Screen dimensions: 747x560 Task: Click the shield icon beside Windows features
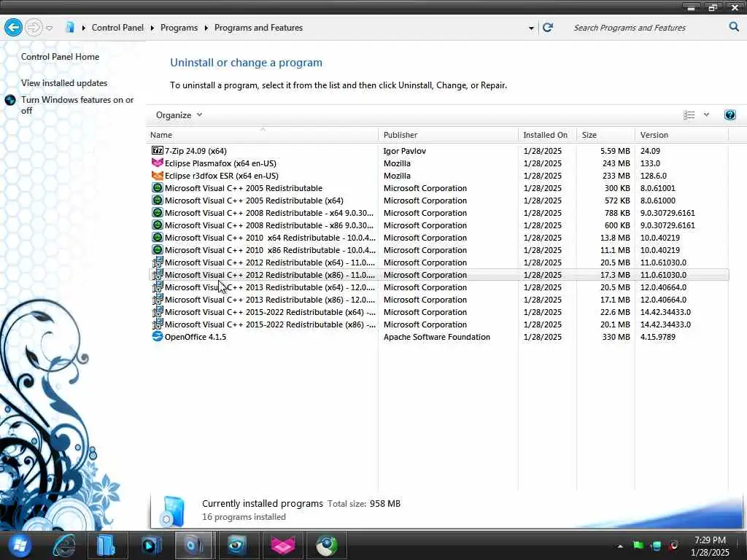tap(10, 101)
